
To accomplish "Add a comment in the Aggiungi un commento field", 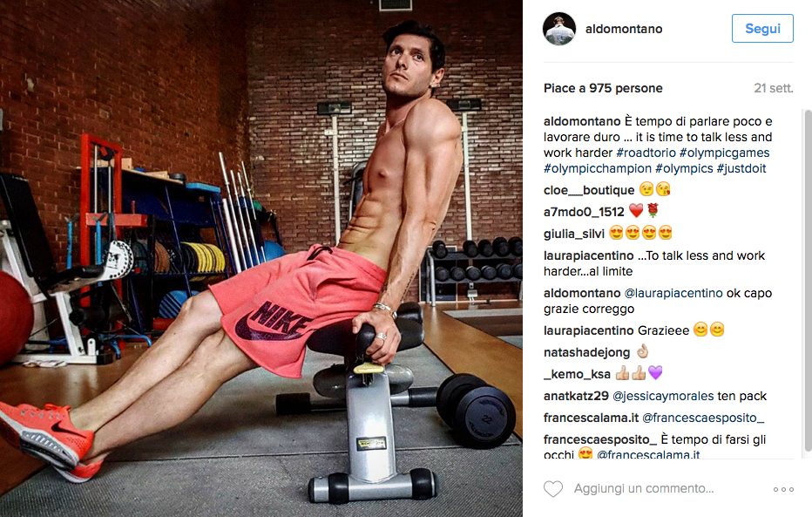I will click(644, 488).
